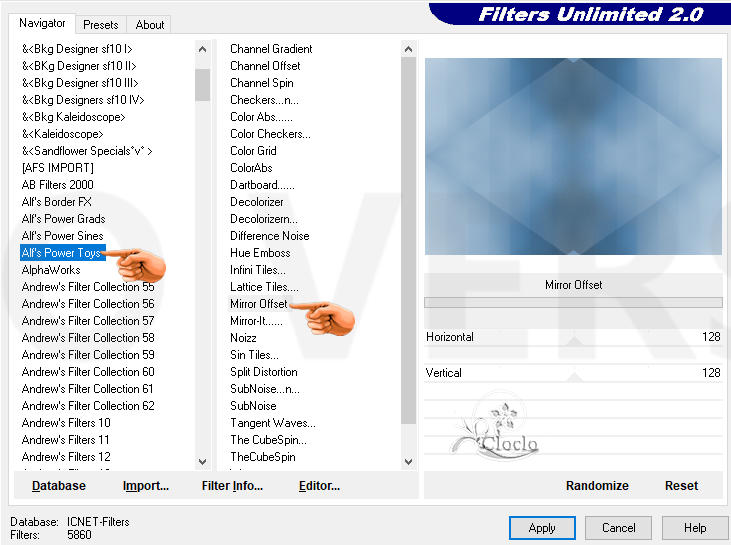This screenshot has height=545, width=731.
Task: Click the category list scrollbar thumb
Action: (202, 84)
